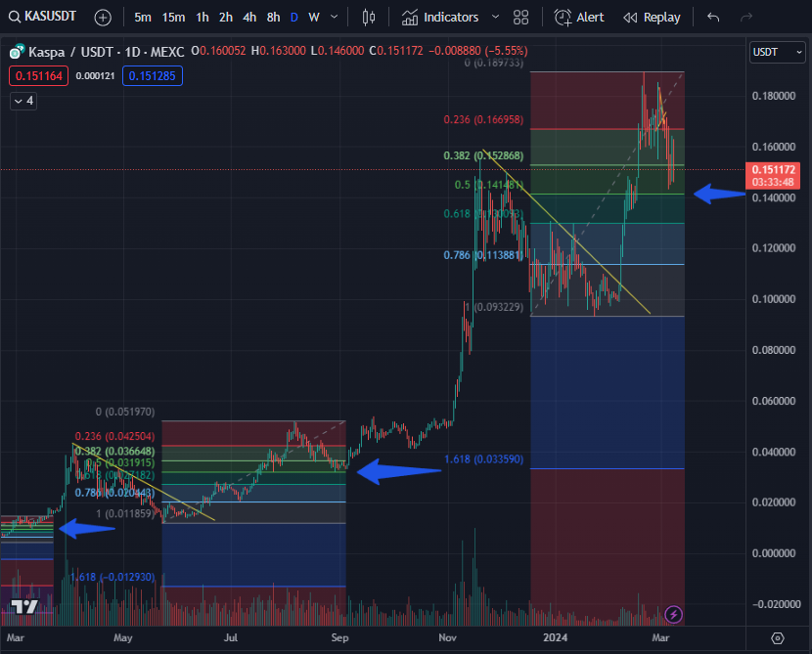Expand the favorite indicators dropdown arrow
Viewport: 812px width, 654px height.
(495, 17)
